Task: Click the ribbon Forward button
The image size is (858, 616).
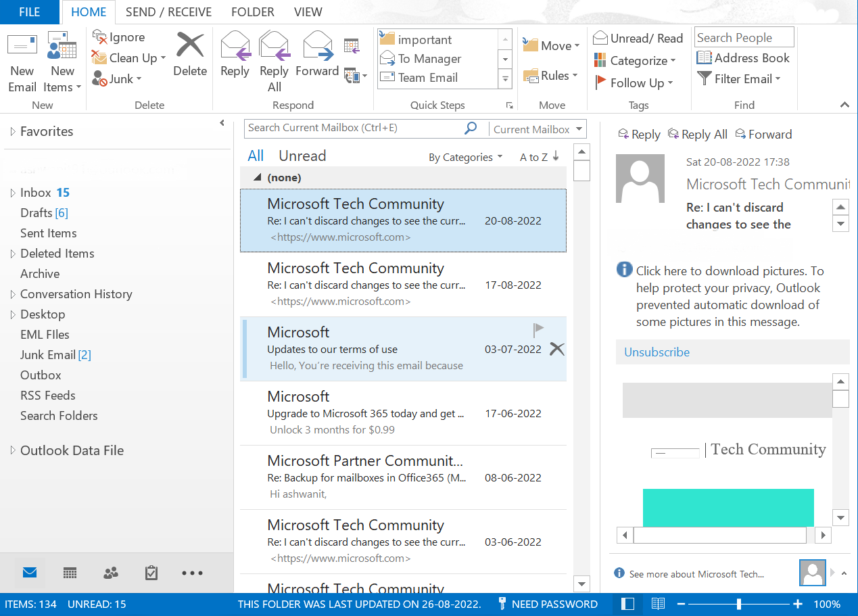Action: click(x=317, y=55)
